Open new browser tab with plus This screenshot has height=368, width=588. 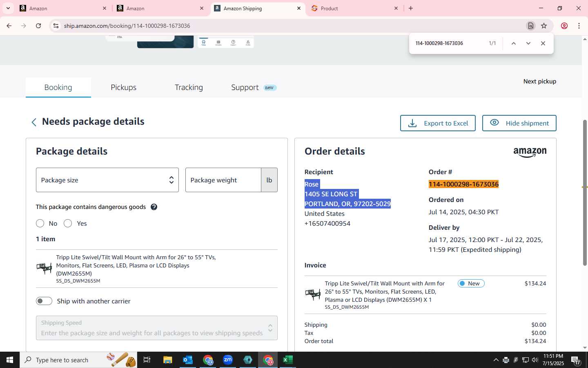pos(411,8)
